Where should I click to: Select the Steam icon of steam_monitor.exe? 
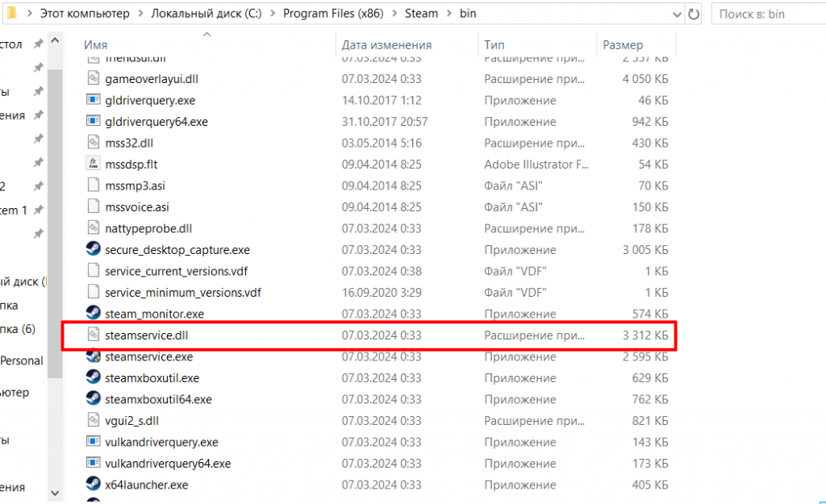[94, 314]
